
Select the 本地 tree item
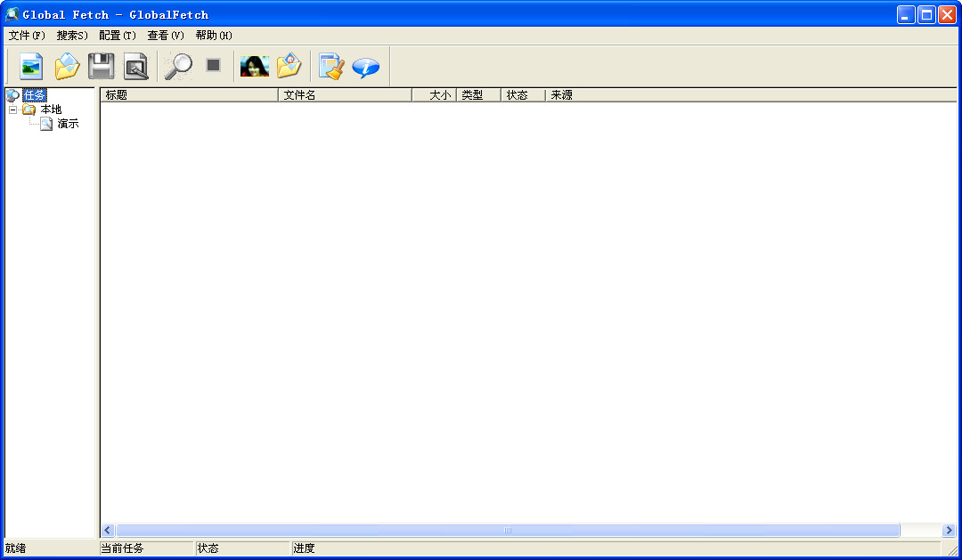51,110
